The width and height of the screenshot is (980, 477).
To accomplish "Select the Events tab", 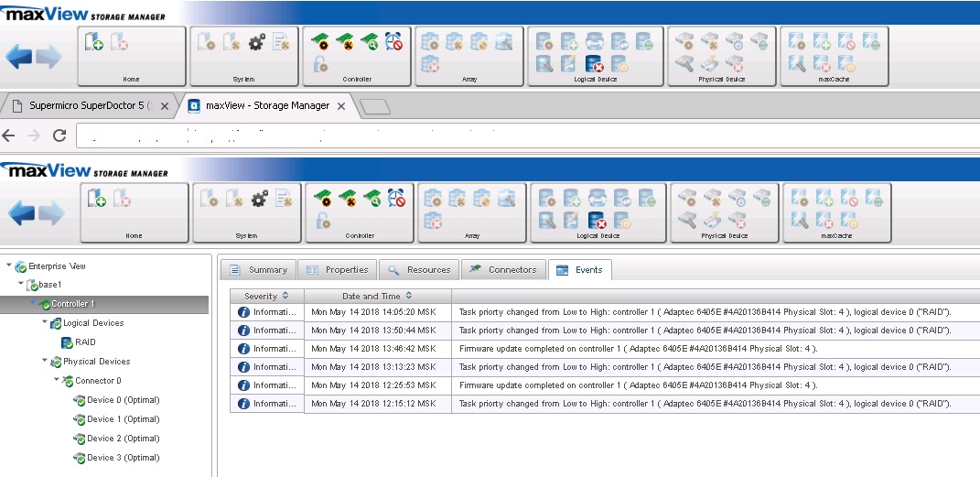I will tap(579, 270).
